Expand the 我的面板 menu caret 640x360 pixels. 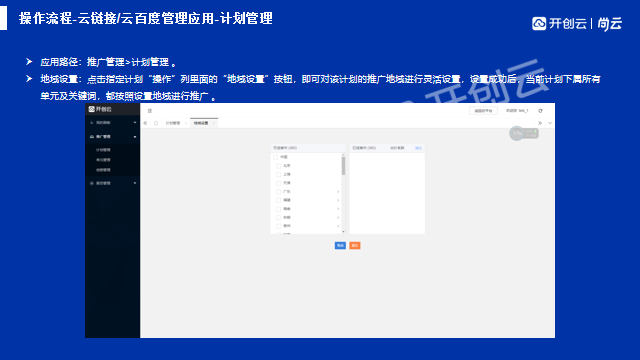(x=135, y=122)
